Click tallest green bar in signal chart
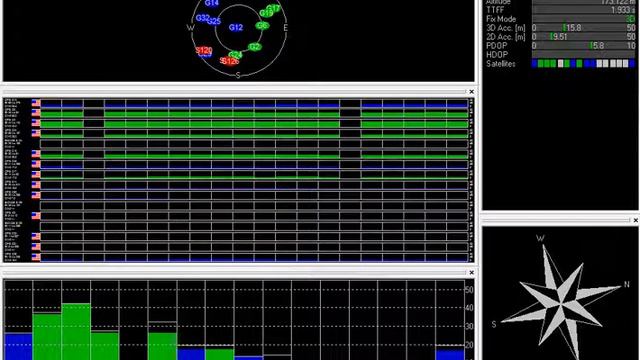640x360 pixels. pyautogui.click(x=76, y=331)
